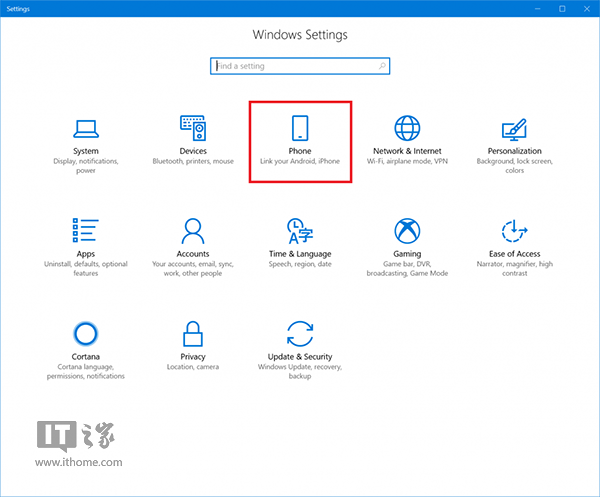This screenshot has height=497, width=600.
Task: Open the Update & Security refresh icon
Action: pyautogui.click(x=300, y=334)
